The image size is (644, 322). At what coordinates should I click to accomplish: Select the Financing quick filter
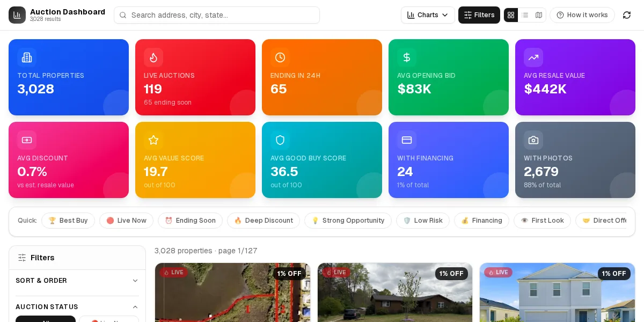[x=481, y=221]
